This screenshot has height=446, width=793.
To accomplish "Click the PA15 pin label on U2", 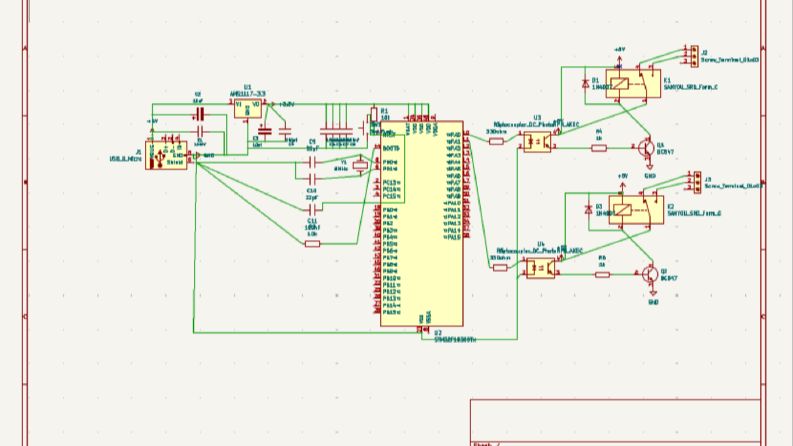I will click(x=452, y=237).
